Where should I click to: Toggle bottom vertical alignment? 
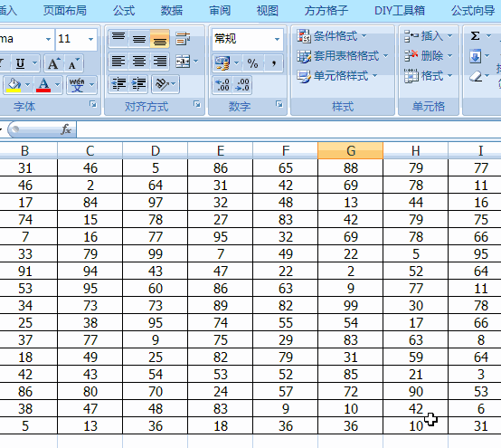159,39
